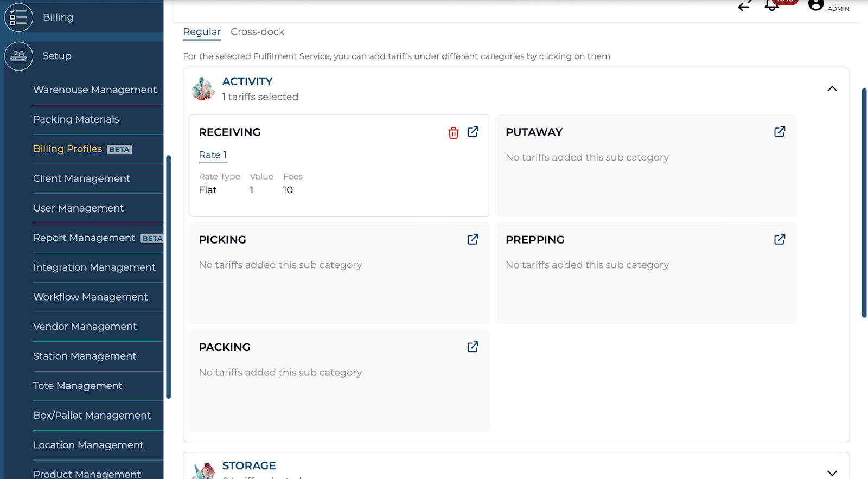Open Picking tariff editor icon

point(473,239)
